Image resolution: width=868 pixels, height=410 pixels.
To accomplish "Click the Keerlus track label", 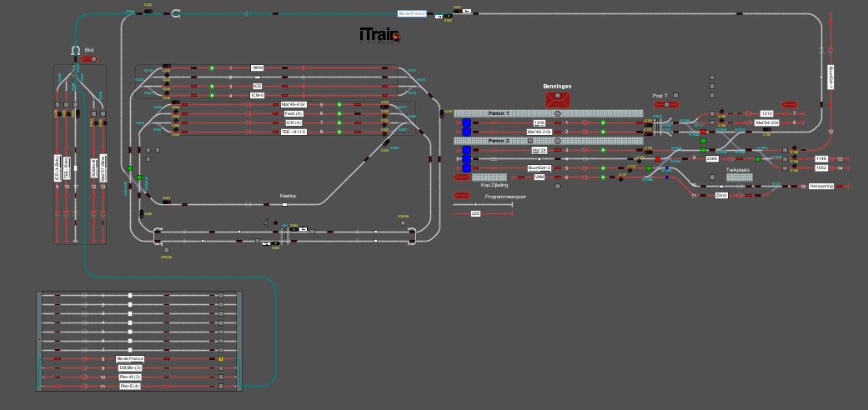I will [x=288, y=197].
